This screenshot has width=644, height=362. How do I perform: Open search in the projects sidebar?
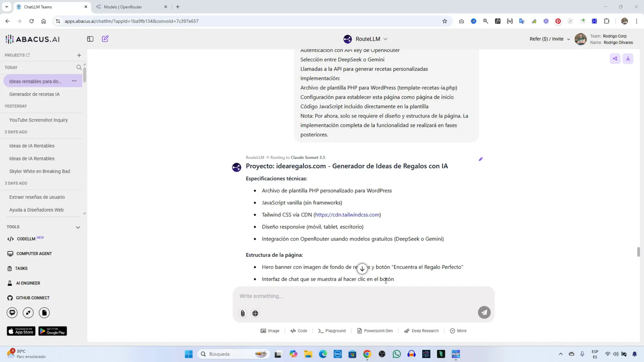[79, 67]
